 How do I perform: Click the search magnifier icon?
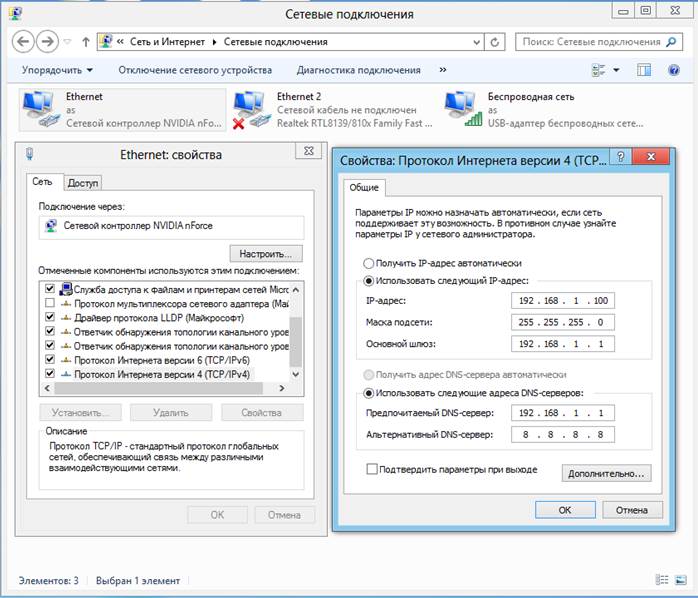[x=671, y=42]
